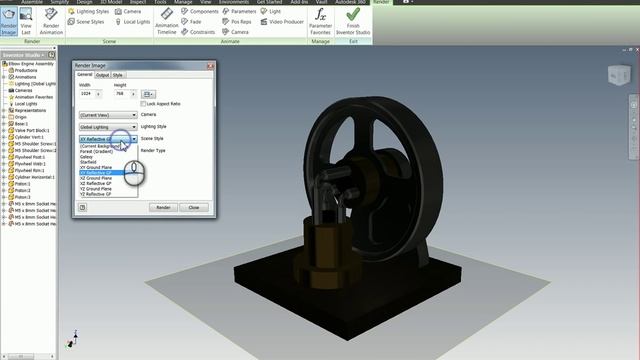Open Lighting Styles

89,11
